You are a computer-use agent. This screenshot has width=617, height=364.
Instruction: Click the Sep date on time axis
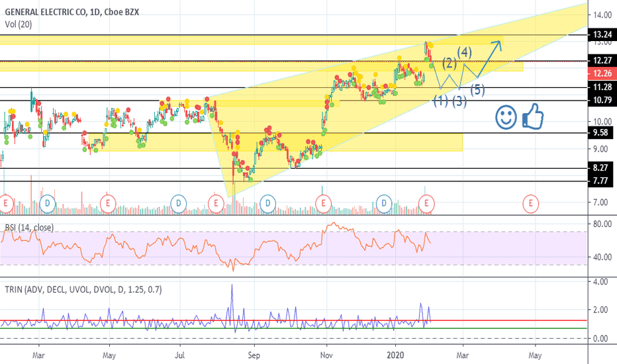coord(254,355)
